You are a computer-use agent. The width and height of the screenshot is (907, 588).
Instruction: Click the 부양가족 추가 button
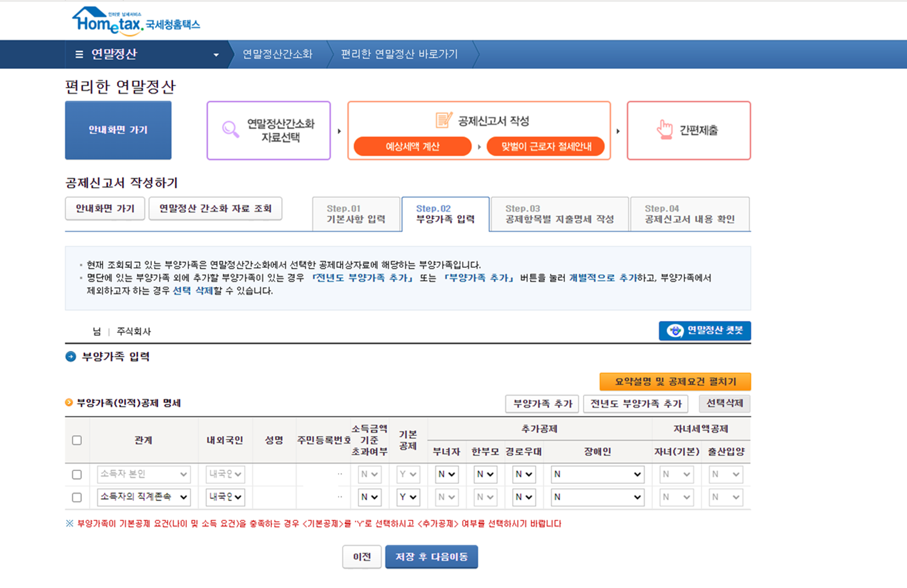(x=542, y=404)
